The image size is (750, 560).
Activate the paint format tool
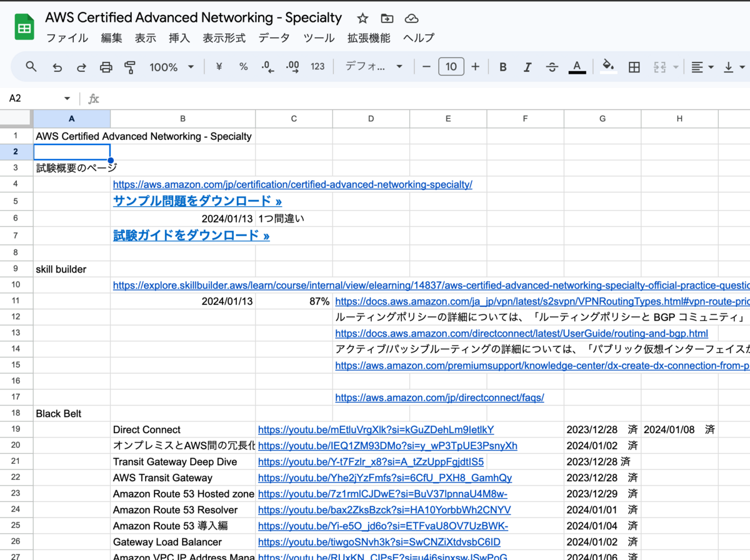(130, 67)
